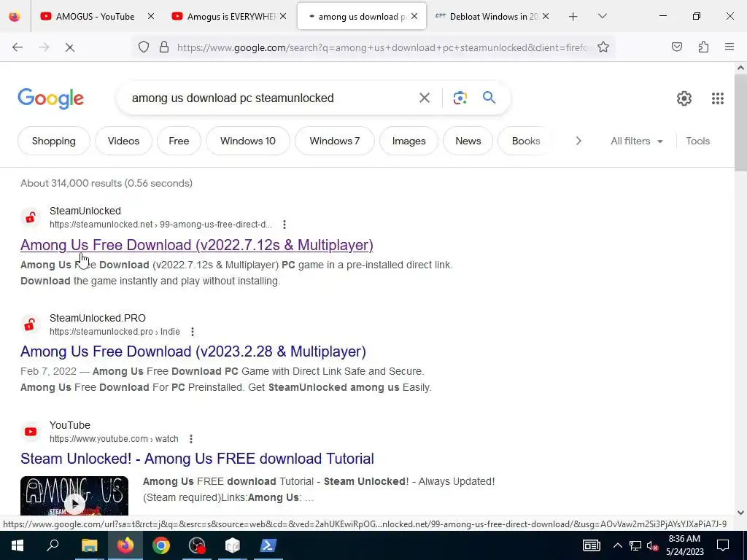The image size is (747, 560).
Task: Save page to Pocket
Action: click(x=677, y=47)
